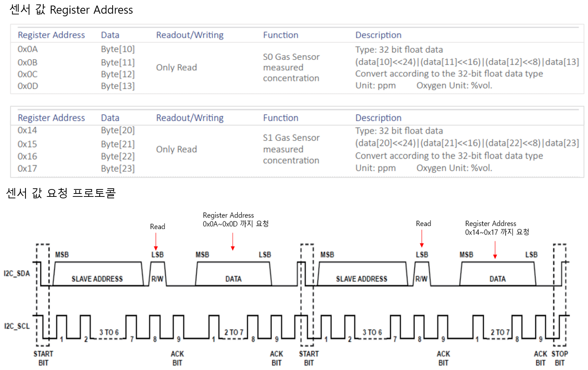Click the Byte[13] data cell
This screenshot has width=588, height=370.
point(118,86)
